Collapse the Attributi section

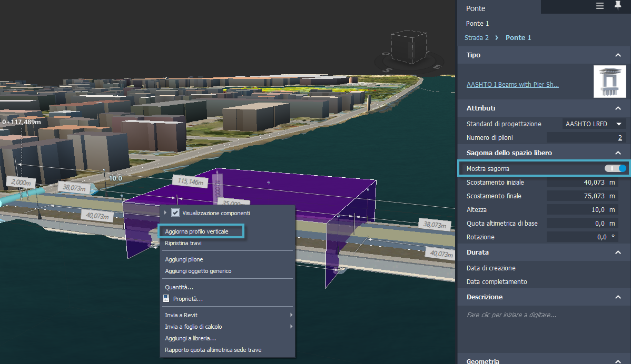pyautogui.click(x=618, y=108)
